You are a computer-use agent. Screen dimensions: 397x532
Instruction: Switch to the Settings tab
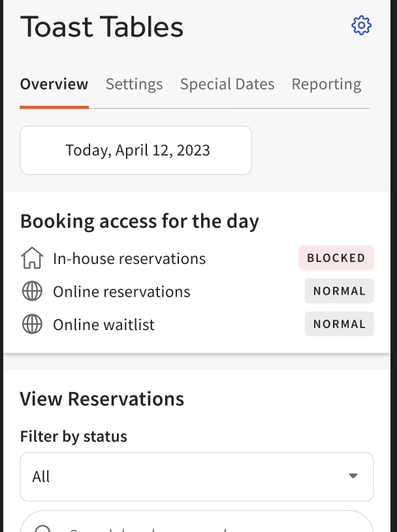pos(134,84)
